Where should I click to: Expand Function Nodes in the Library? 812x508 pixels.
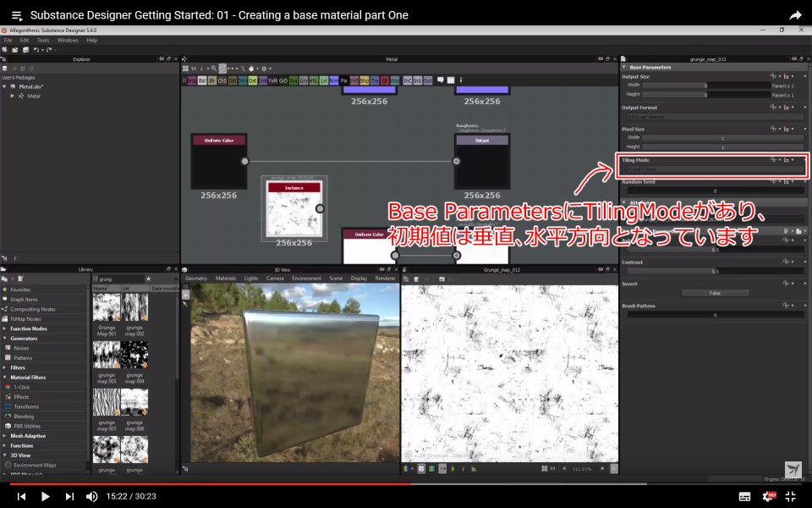[5, 329]
